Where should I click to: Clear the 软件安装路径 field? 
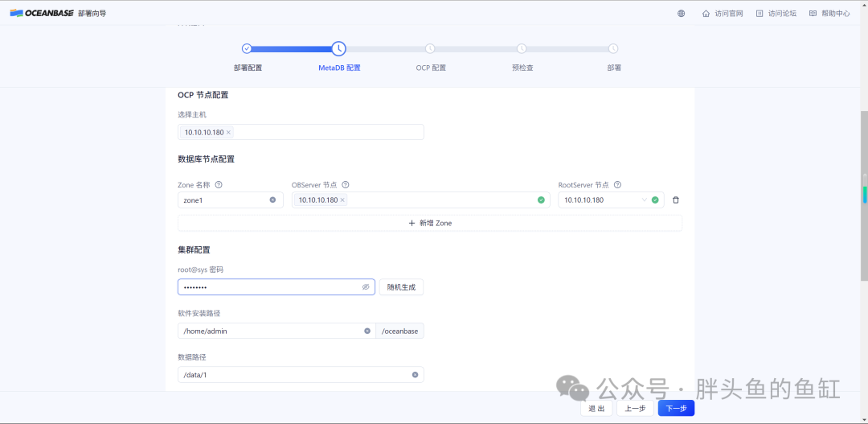[367, 331]
